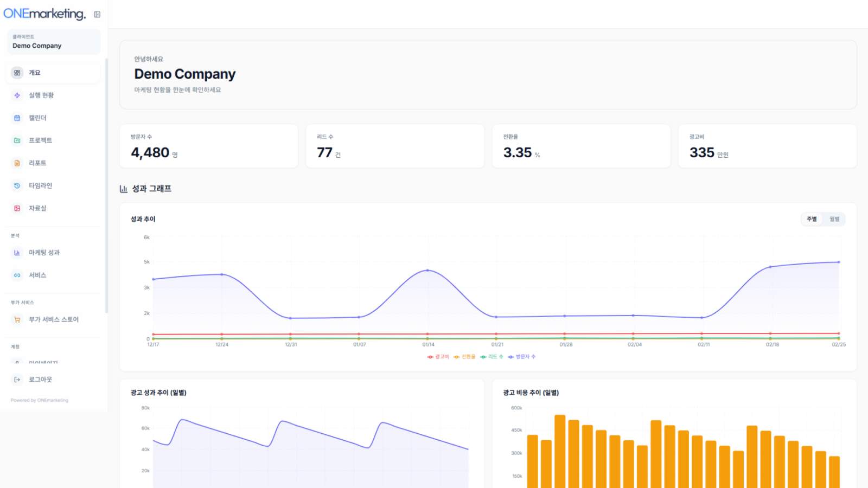Click the 자료실 image icon
Screen dimensions: 868x488
(17, 208)
